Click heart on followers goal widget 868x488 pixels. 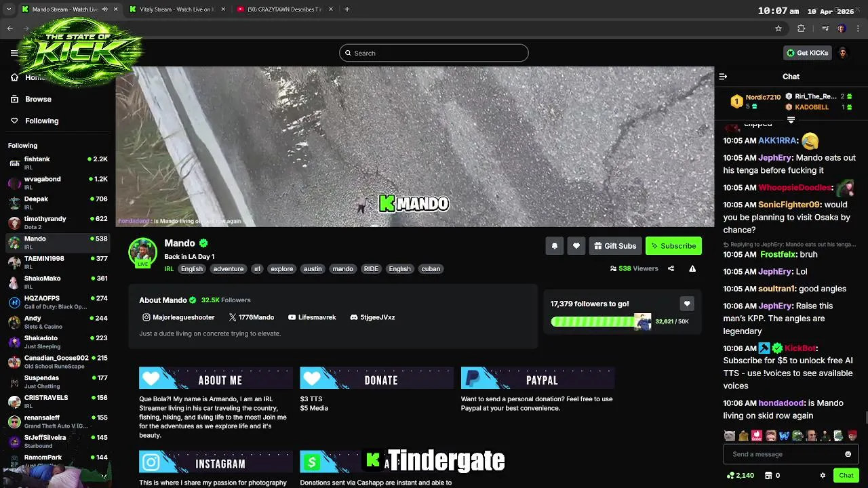pyautogui.click(x=687, y=304)
